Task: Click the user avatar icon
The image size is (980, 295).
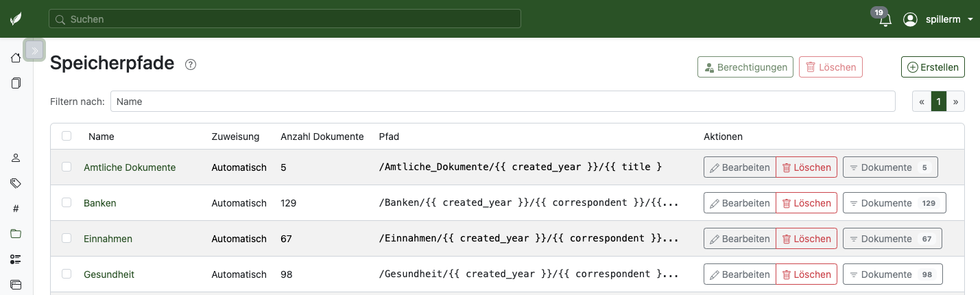Action: coord(910,19)
